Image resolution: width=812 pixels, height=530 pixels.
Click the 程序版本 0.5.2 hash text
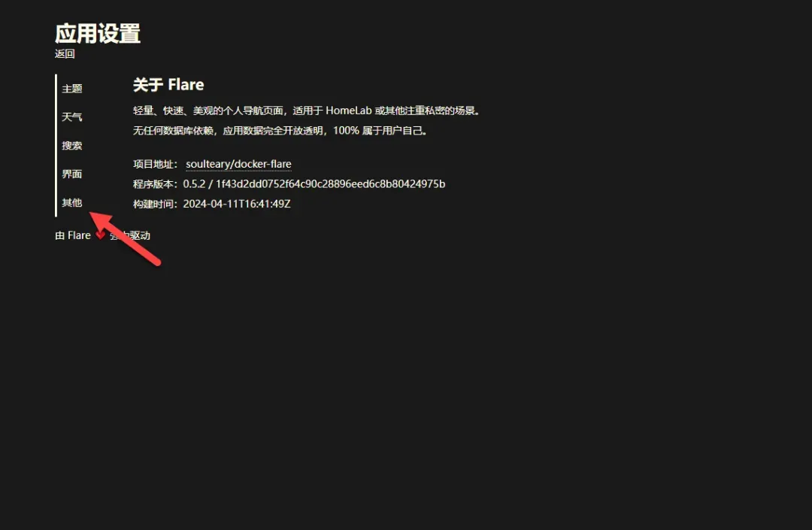pyautogui.click(x=314, y=184)
